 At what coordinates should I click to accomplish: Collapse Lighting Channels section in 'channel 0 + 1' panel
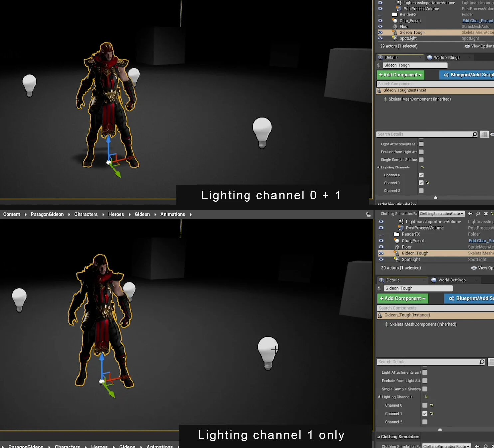(378, 167)
